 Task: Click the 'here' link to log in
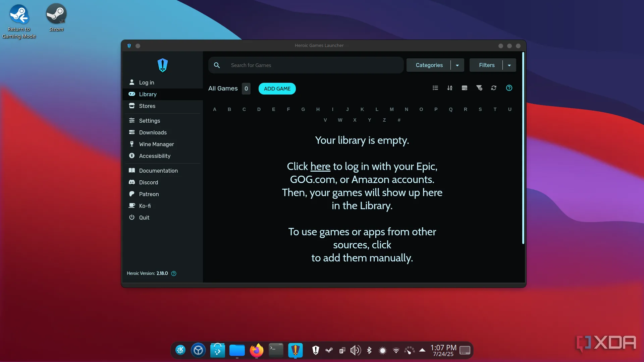(320, 166)
